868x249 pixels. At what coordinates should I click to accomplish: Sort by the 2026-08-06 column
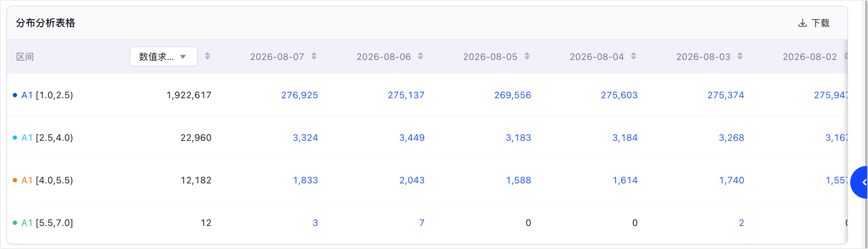coord(421,56)
